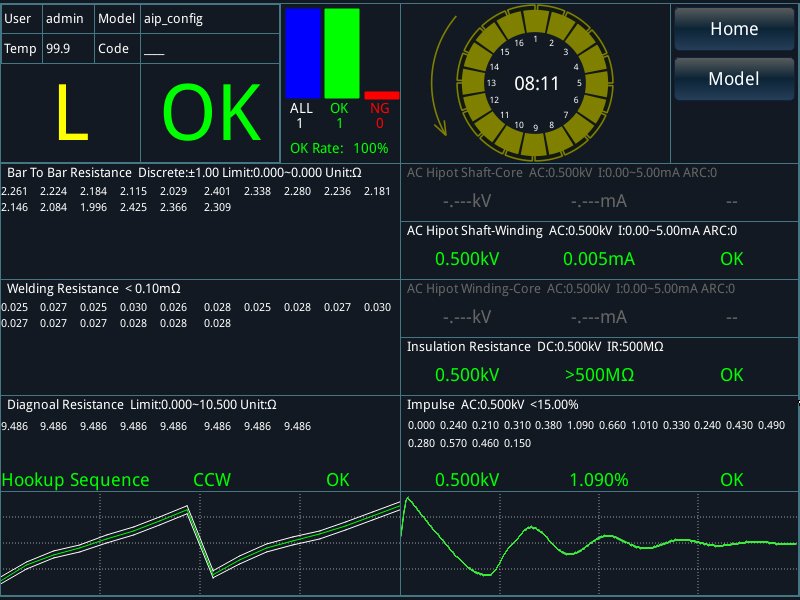Click the 0.005mA shaft-winding current
Image resolution: width=800 pixels, height=600 pixels.
599,259
